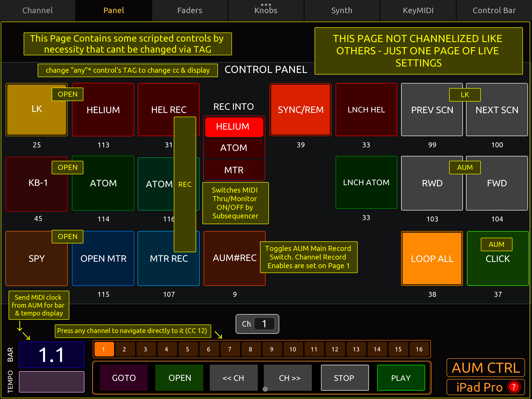Select channel 7 in channel strip

pos(230,349)
